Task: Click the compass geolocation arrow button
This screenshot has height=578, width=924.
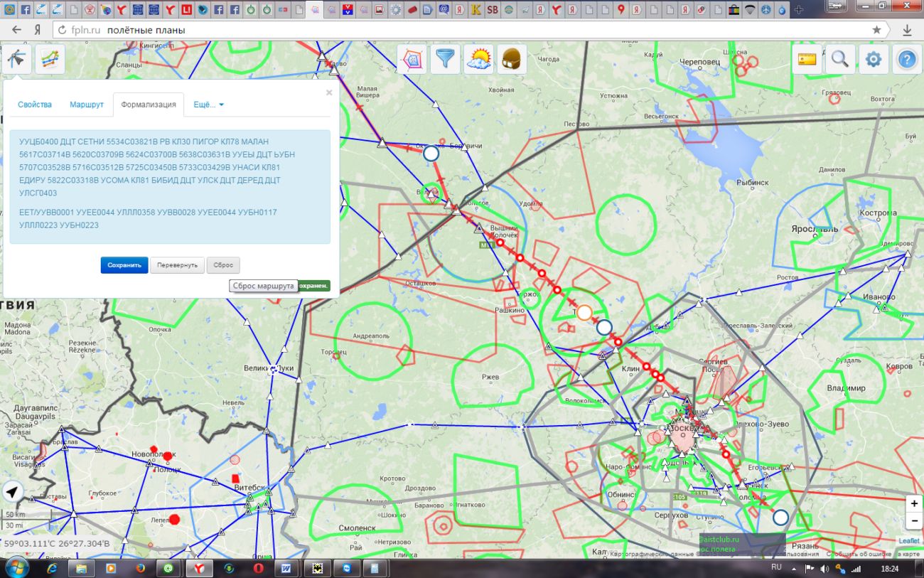Action: (x=13, y=492)
